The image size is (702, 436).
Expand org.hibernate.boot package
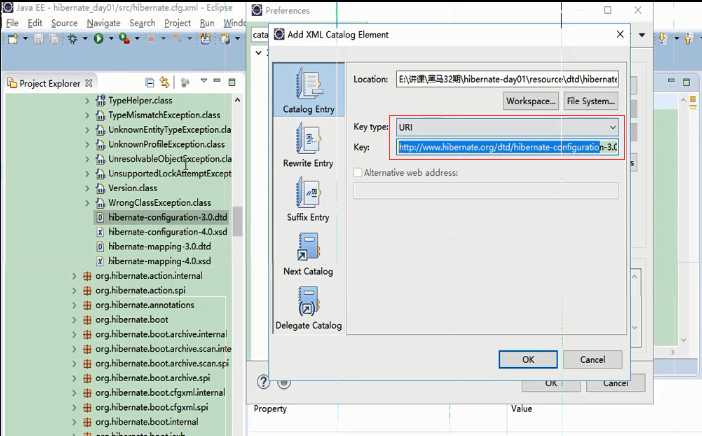tap(74, 320)
